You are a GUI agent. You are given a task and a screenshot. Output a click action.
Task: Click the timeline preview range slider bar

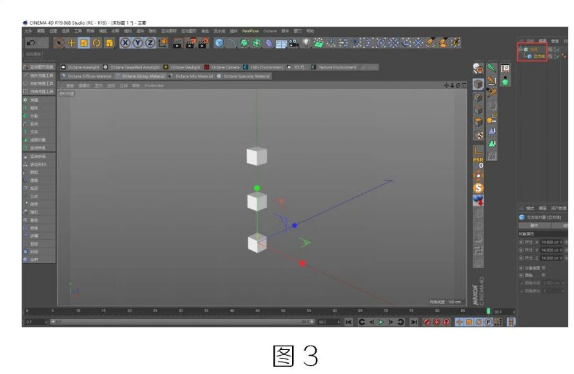click(x=182, y=322)
